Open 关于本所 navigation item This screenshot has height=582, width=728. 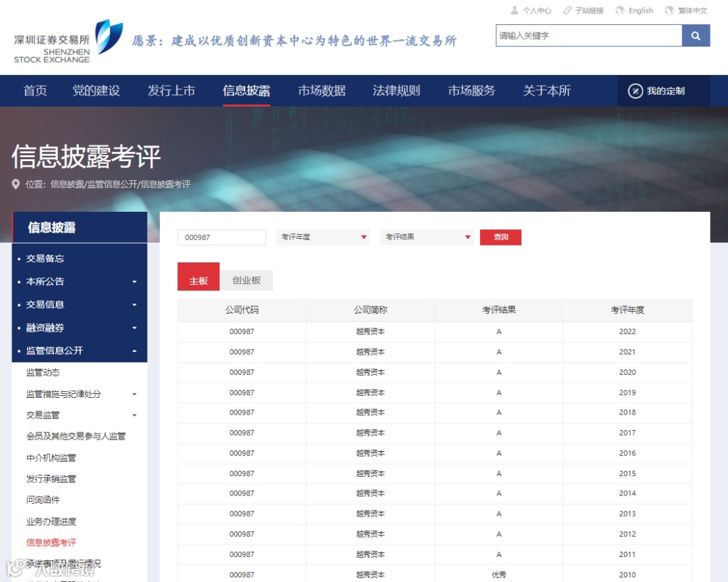(x=547, y=90)
